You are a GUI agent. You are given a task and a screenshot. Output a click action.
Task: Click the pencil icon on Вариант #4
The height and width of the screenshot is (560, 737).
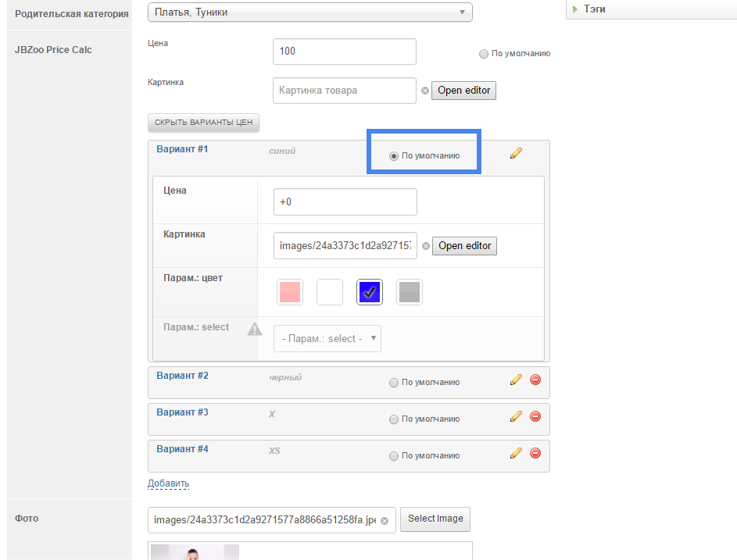click(515, 453)
